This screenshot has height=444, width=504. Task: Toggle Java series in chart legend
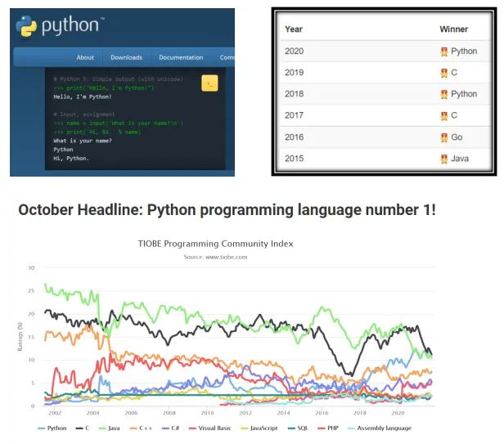(109, 428)
